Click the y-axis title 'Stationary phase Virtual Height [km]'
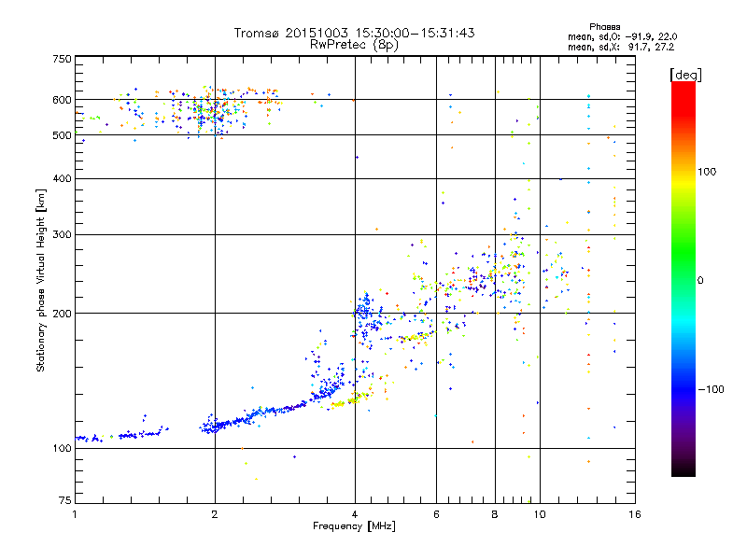 [x=41, y=280]
